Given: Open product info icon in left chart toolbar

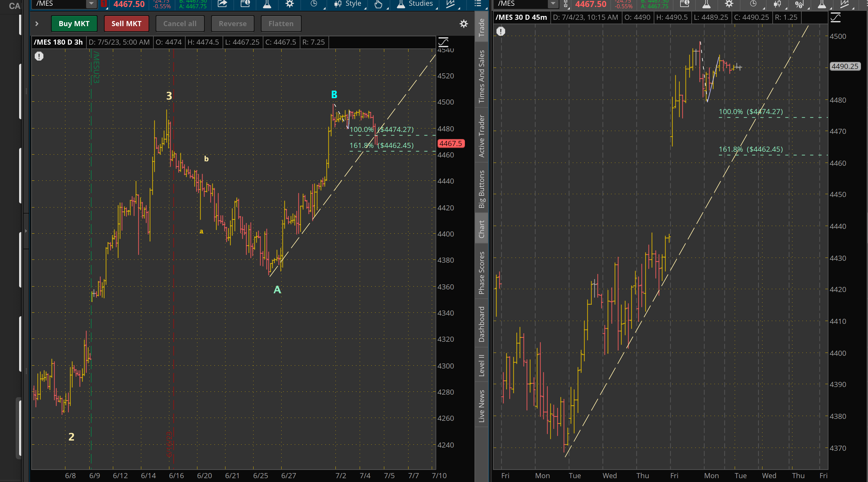Looking at the screenshot, I should click(x=245, y=4).
